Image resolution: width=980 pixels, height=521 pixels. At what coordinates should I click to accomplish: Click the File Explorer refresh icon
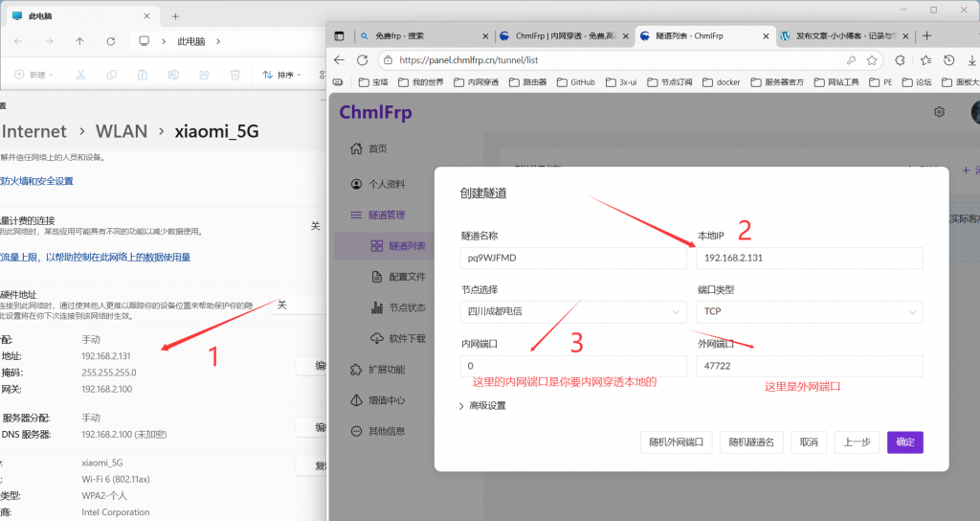click(x=111, y=41)
